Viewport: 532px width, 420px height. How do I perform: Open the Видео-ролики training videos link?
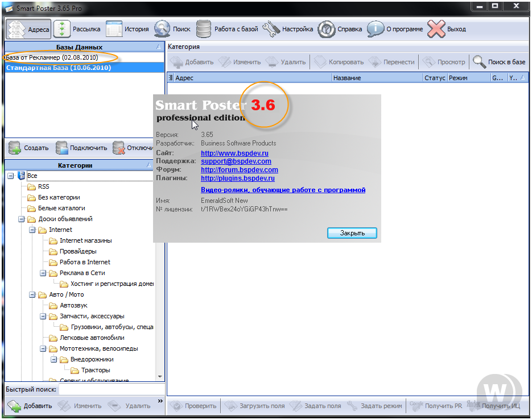283,190
